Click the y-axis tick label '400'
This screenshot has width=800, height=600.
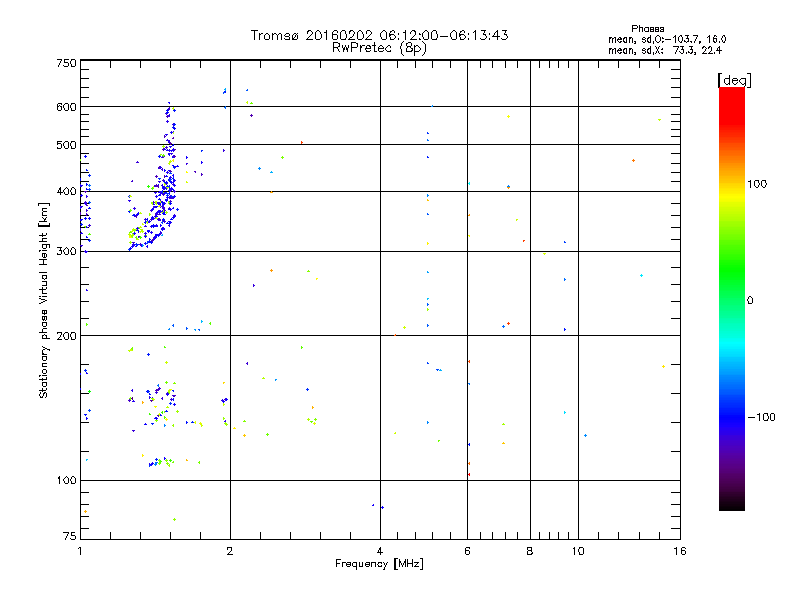click(x=66, y=192)
